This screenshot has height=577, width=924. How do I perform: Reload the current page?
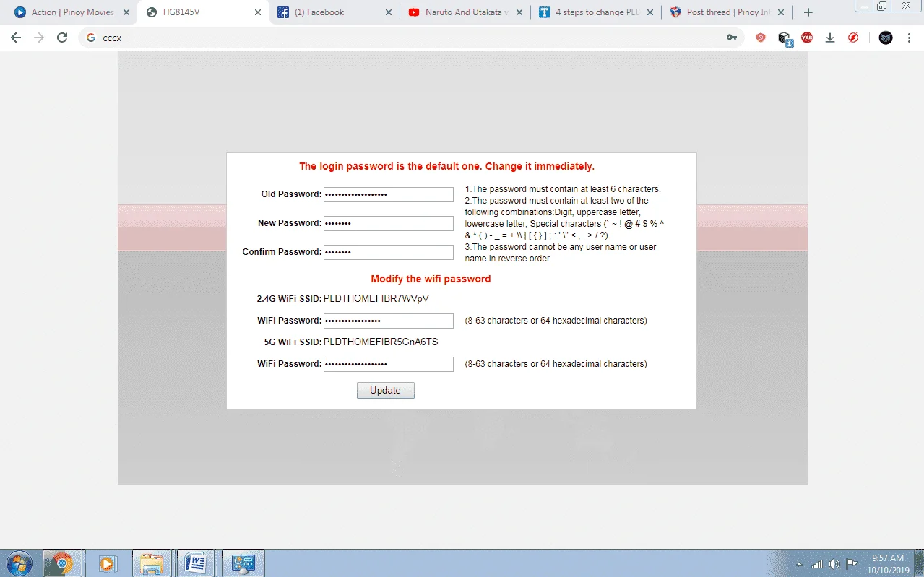click(62, 38)
